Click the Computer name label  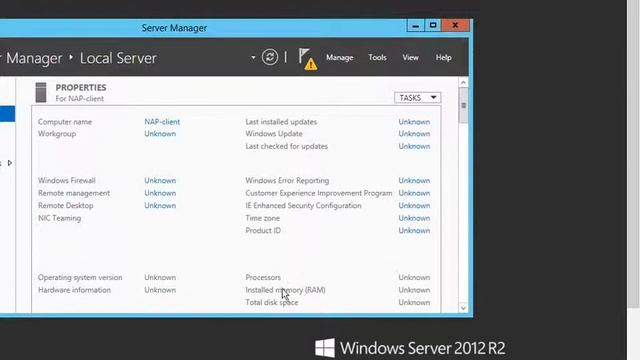(65, 122)
